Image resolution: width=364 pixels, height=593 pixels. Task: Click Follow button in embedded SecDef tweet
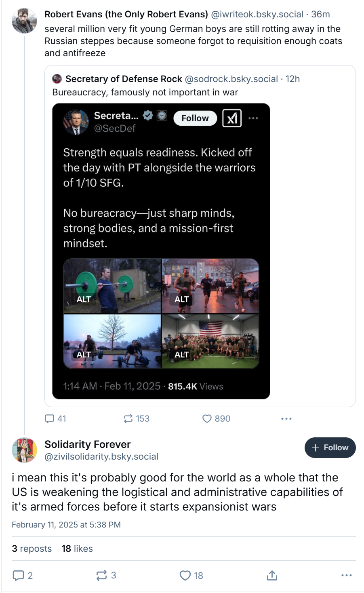point(195,118)
